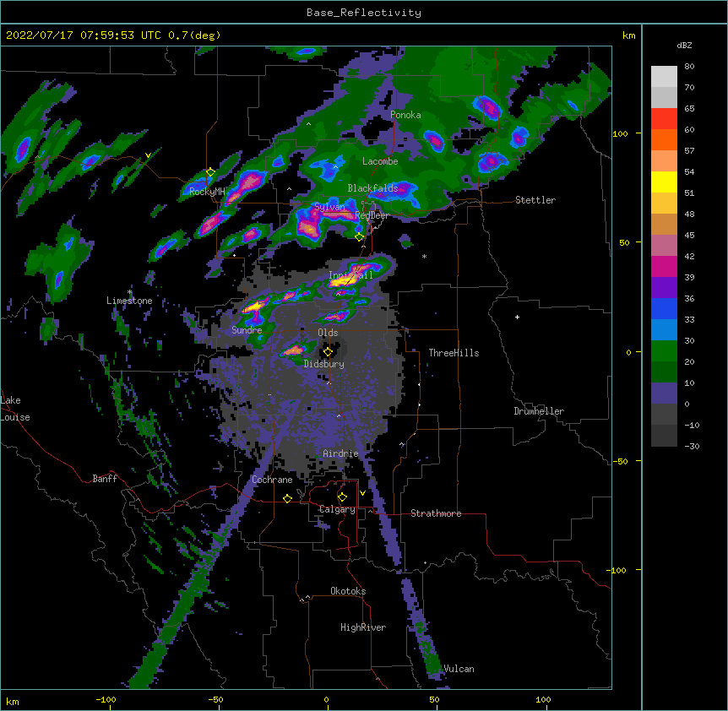The height and width of the screenshot is (711, 728).
Task: Click the Limestone label
Action: click(129, 301)
